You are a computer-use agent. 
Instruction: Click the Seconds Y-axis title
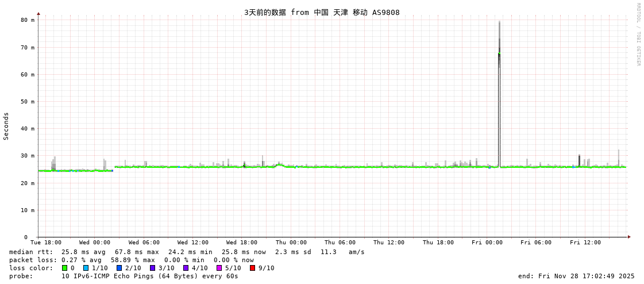[6, 126]
